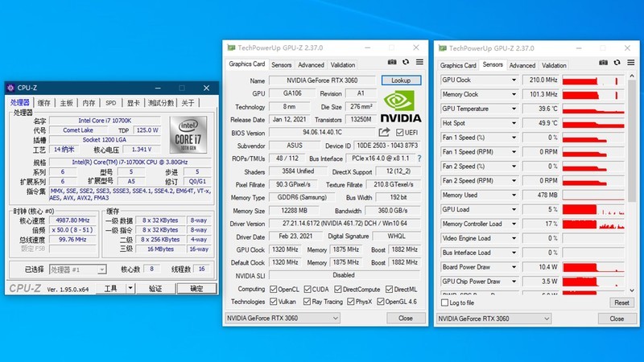Open the CPU-Z 主板 tab
This screenshot has height=362, width=644.
[x=66, y=103]
